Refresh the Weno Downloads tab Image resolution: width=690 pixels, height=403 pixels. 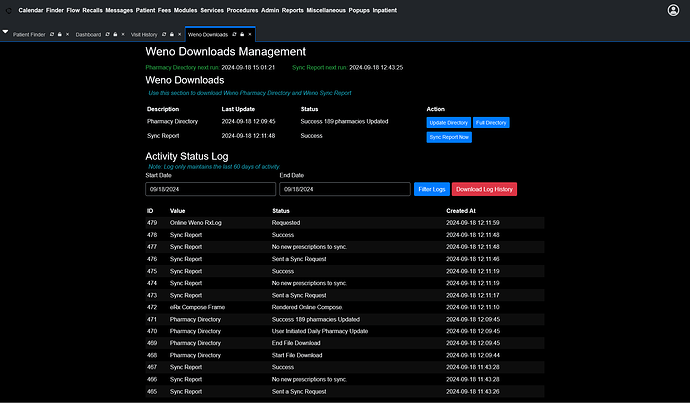pos(234,34)
